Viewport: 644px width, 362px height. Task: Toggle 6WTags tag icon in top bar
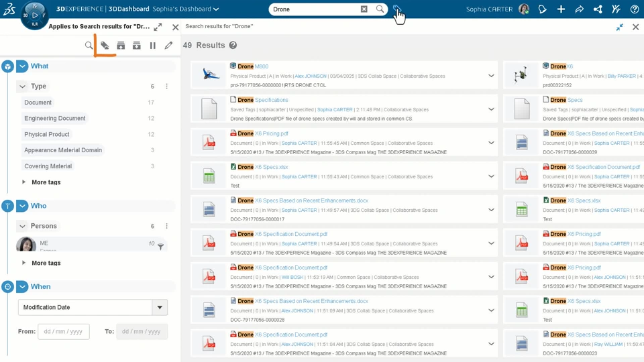tap(396, 9)
